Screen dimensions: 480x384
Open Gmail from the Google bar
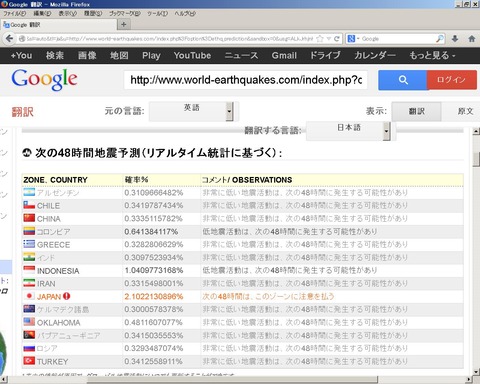point(284,55)
